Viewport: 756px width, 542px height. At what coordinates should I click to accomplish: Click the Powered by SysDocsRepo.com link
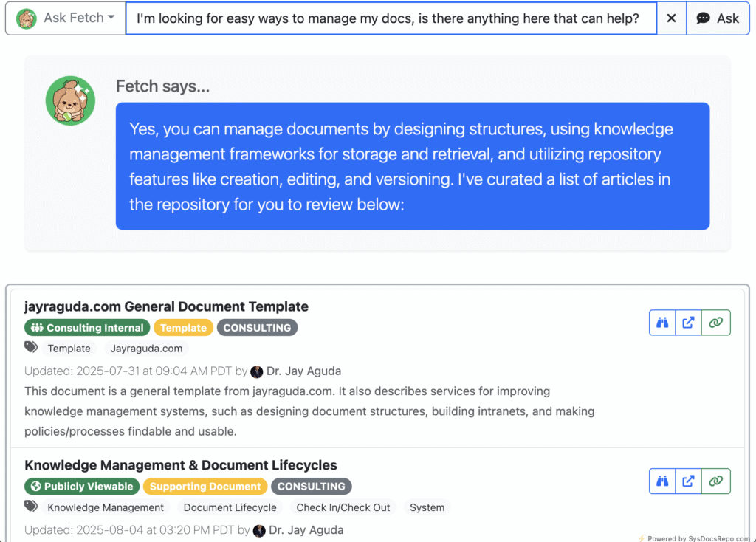pyautogui.click(x=695, y=538)
